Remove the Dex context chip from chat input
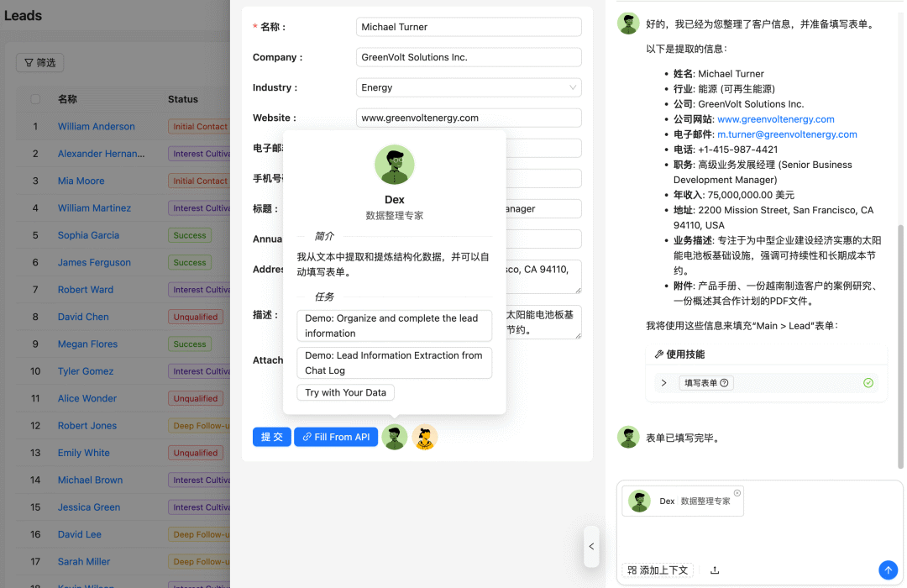Image resolution: width=907 pixels, height=588 pixels. point(737,493)
